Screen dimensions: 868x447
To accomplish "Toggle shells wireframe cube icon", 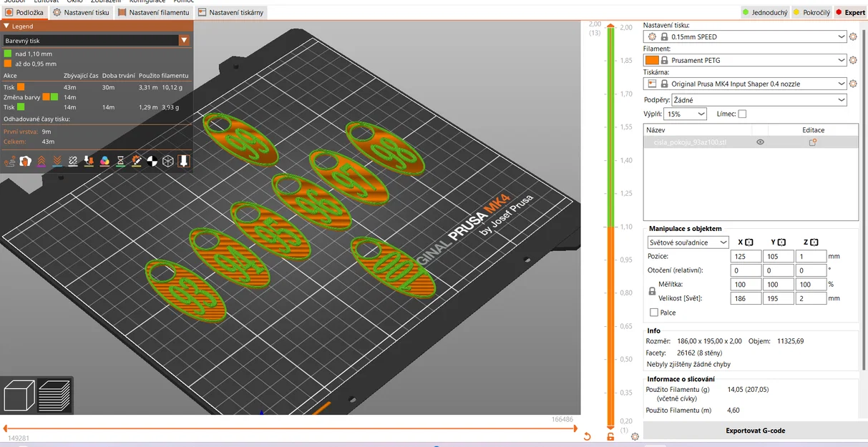I will pyautogui.click(x=167, y=161).
